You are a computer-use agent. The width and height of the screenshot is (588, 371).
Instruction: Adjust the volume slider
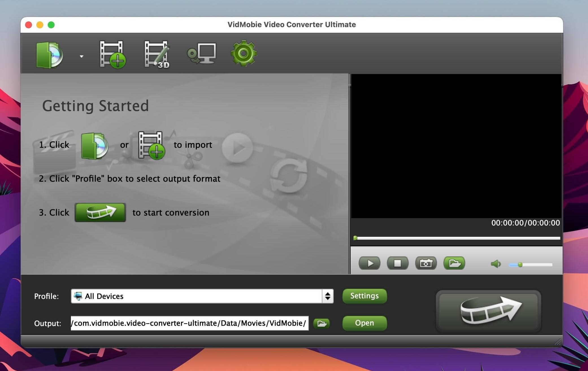point(530,265)
